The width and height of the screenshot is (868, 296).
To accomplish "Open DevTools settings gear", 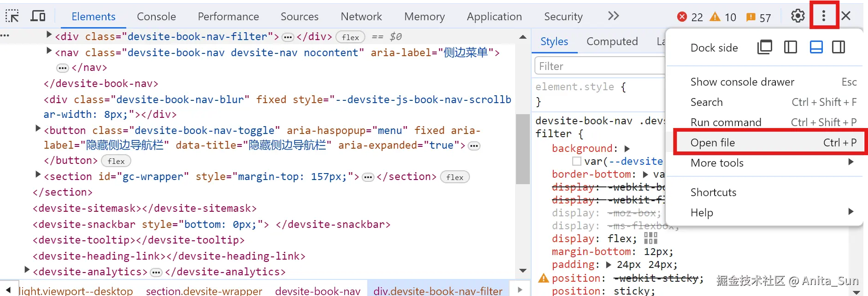I will click(x=798, y=16).
